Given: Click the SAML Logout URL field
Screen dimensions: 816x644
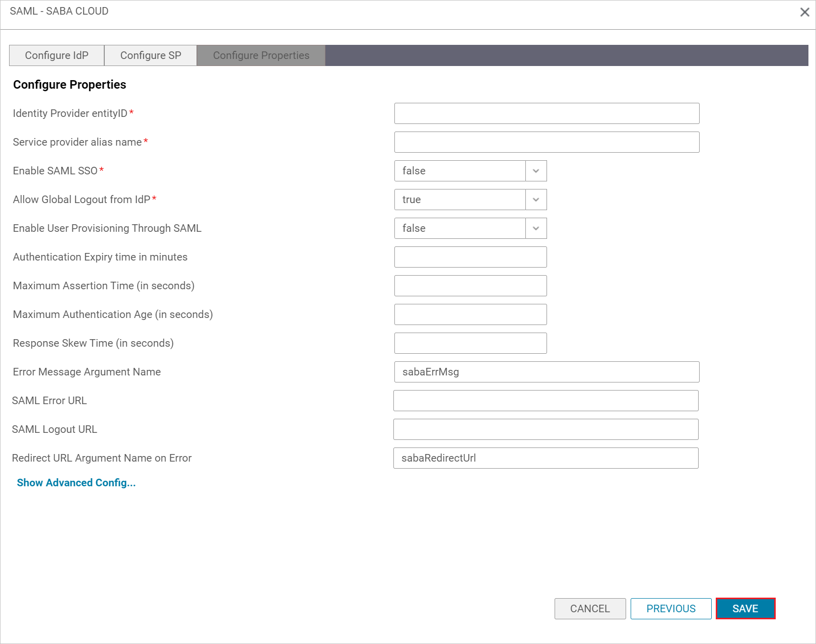Looking at the screenshot, I should 545,429.
